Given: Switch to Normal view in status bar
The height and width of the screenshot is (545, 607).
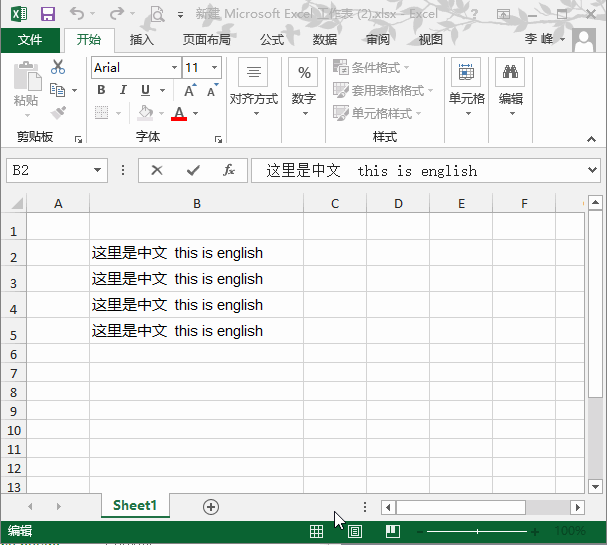Looking at the screenshot, I should coord(316,531).
